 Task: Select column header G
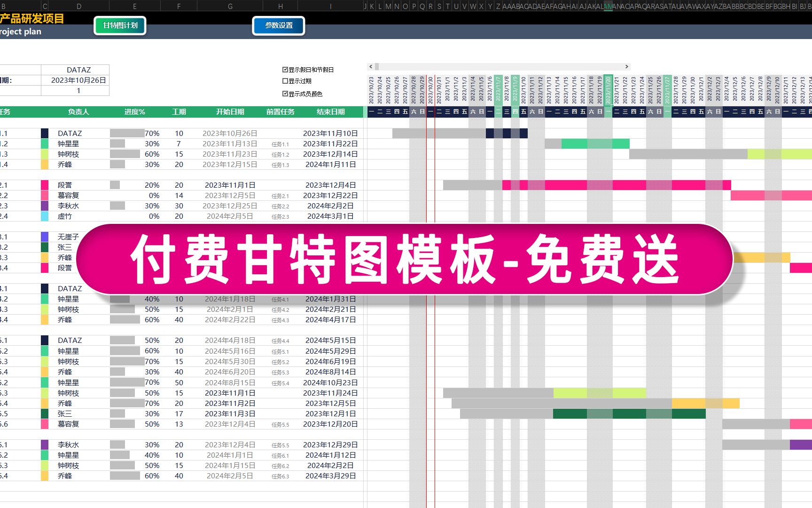coord(230,6)
